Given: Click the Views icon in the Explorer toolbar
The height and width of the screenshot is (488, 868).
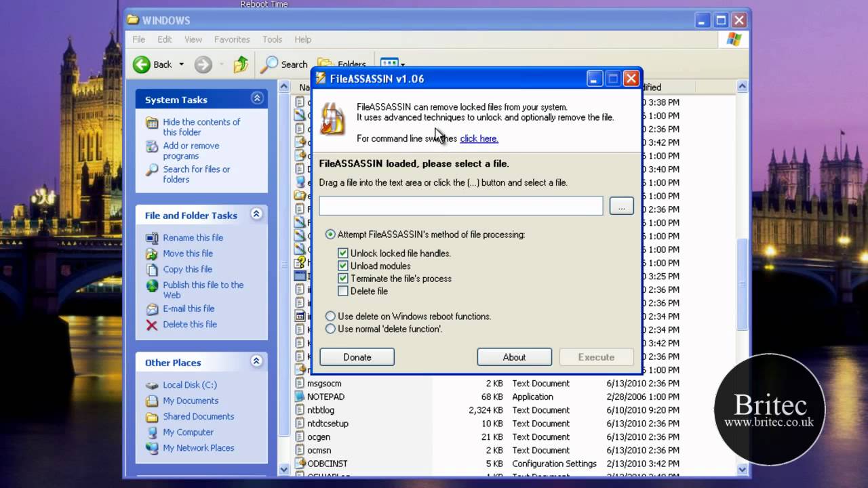Looking at the screenshot, I should point(389,64).
